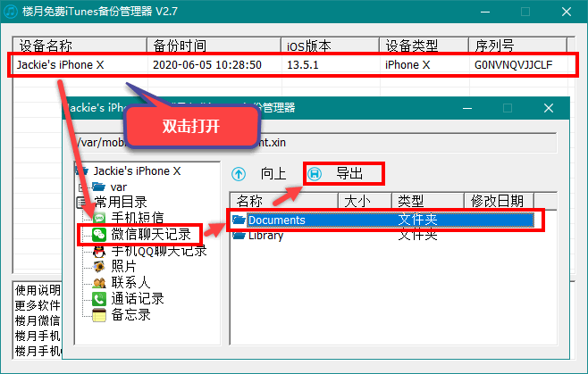Click 备份时间 column header in main window
The image size is (588, 374).
pos(214,46)
